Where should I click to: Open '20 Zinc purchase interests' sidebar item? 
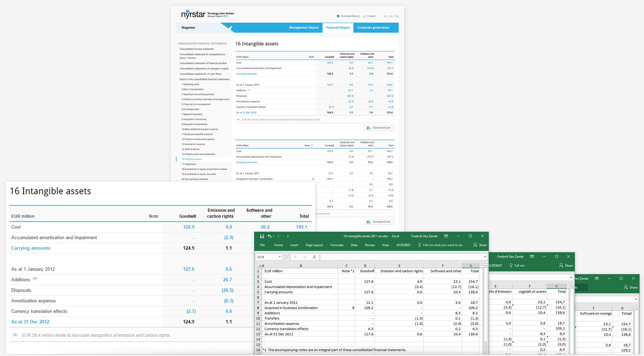pyautogui.click(x=195, y=179)
